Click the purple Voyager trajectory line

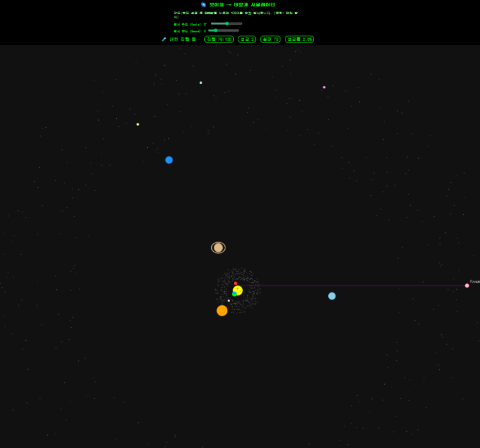352,285
